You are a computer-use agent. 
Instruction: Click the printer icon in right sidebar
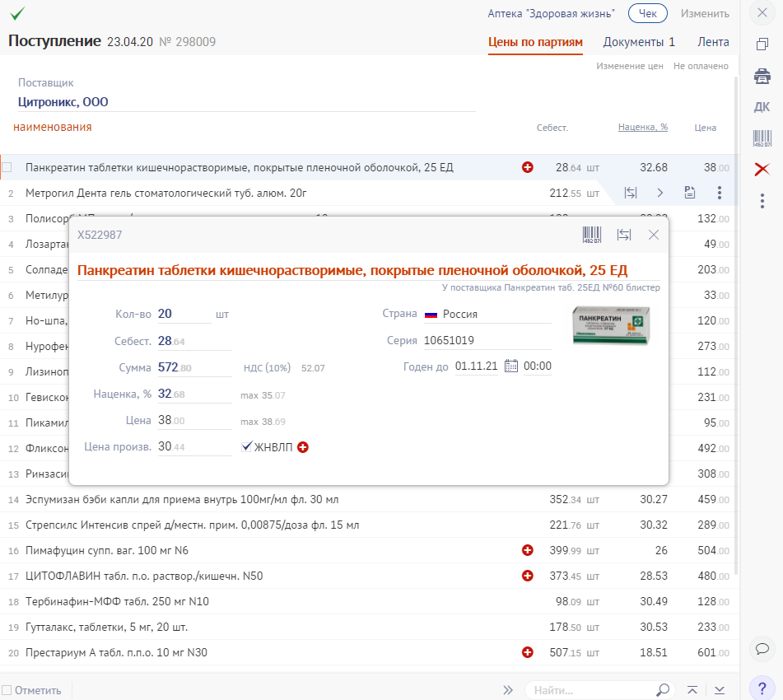point(762,77)
